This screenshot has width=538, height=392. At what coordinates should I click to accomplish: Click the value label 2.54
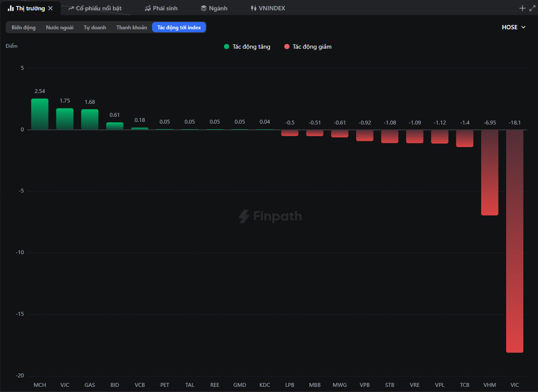pos(40,91)
